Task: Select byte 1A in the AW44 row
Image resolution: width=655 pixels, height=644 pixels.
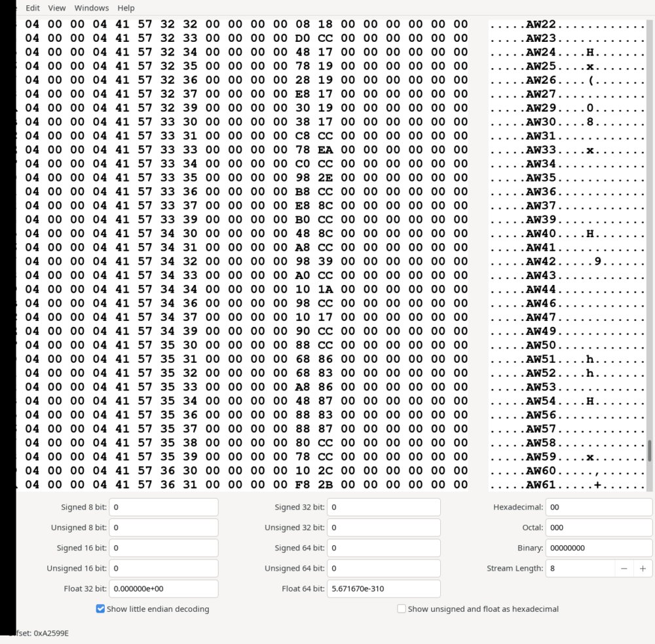Action: click(x=325, y=289)
